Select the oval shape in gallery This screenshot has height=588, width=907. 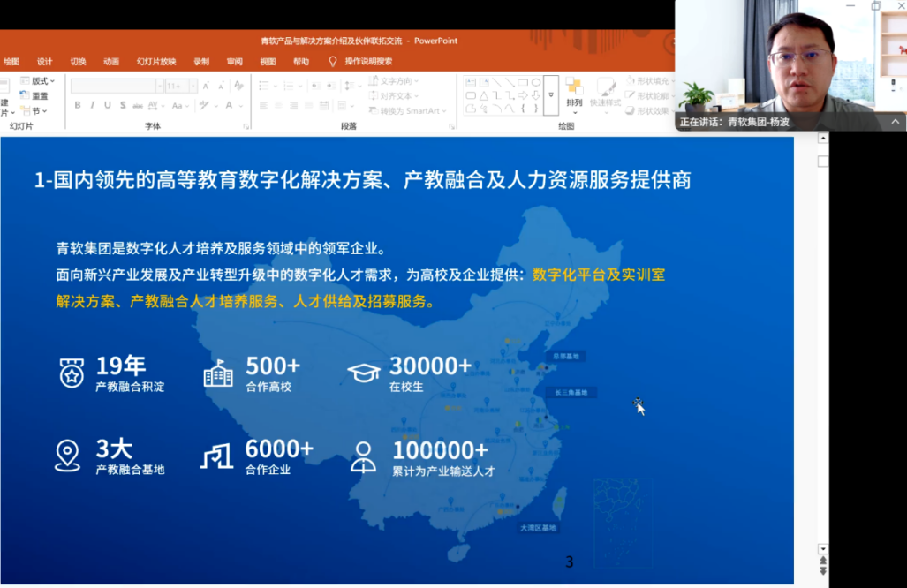(x=536, y=83)
